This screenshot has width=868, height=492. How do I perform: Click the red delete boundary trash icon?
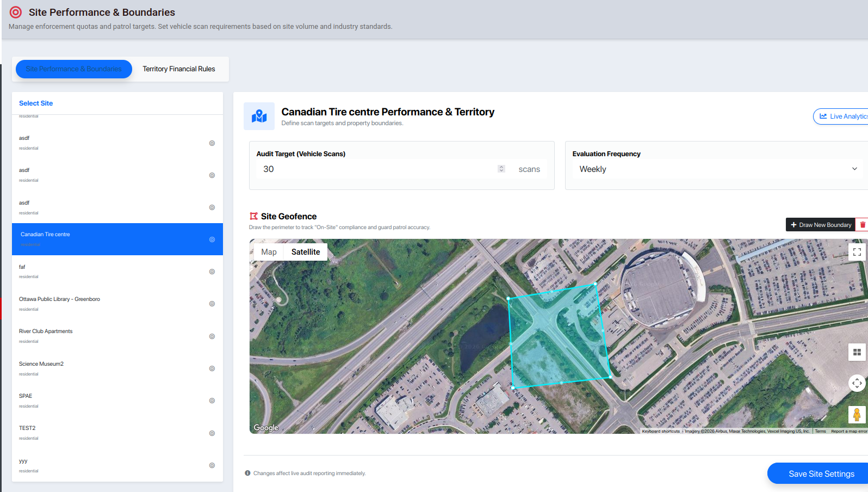863,225
